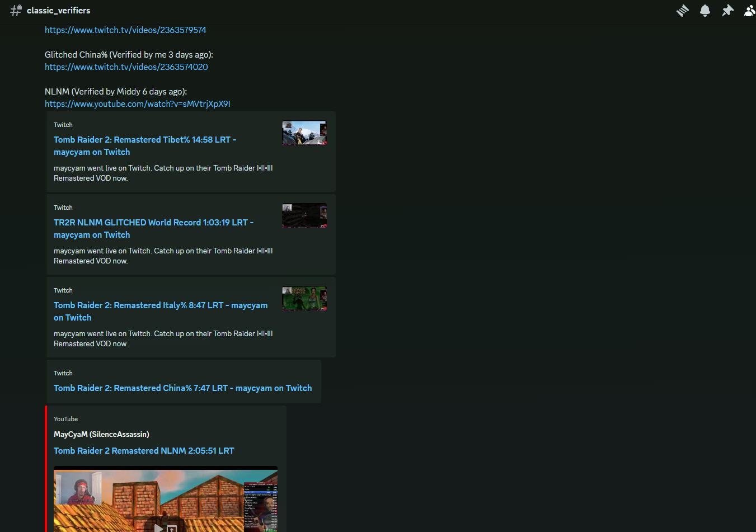This screenshot has width=756, height=532.
Task: Click description text under NLNM GLITCHED title
Action: 163,256
